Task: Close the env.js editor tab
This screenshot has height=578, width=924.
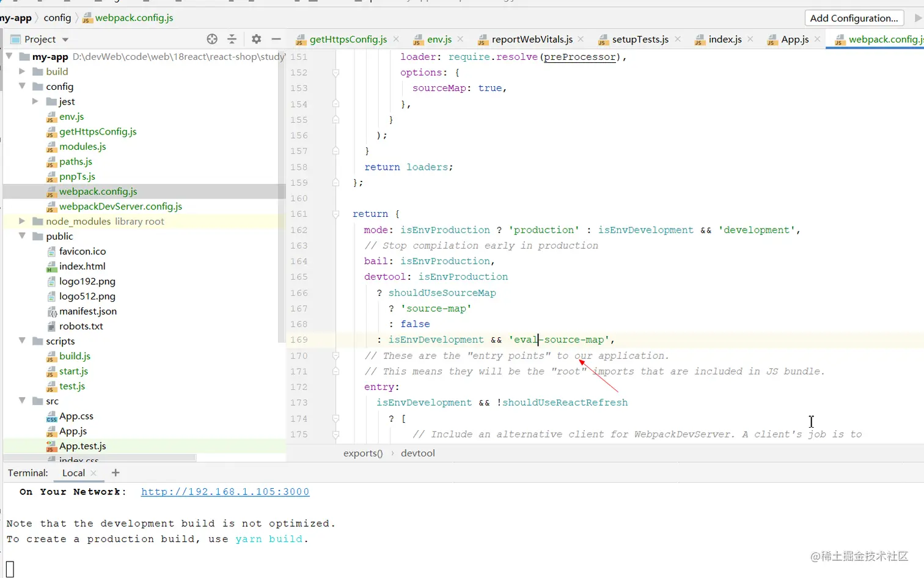Action: (460, 39)
